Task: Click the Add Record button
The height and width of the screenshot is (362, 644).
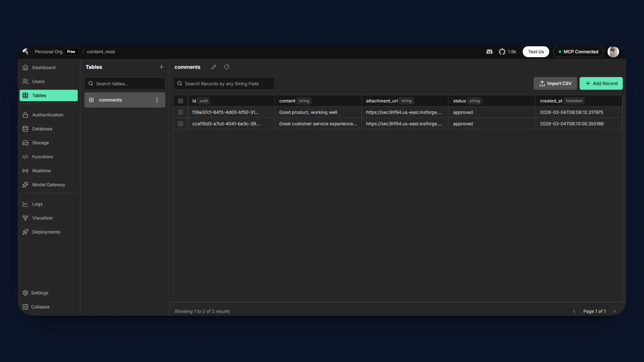Action: [x=601, y=83]
